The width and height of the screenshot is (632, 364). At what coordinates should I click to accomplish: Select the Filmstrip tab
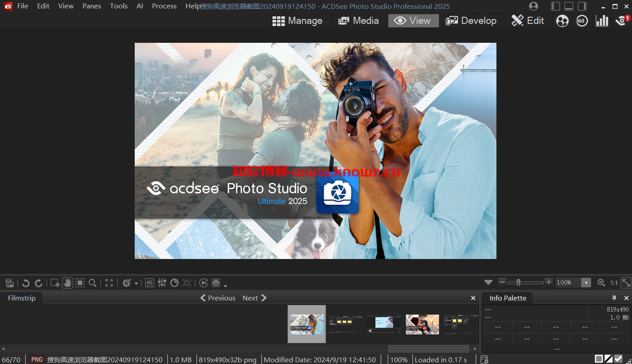point(22,298)
